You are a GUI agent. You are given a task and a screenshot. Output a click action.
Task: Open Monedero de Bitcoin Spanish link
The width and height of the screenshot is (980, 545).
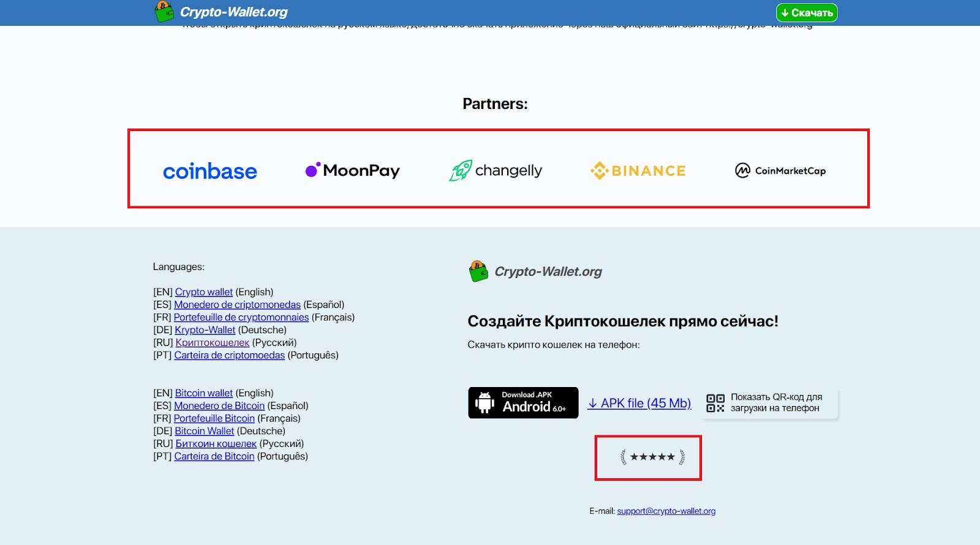click(219, 405)
